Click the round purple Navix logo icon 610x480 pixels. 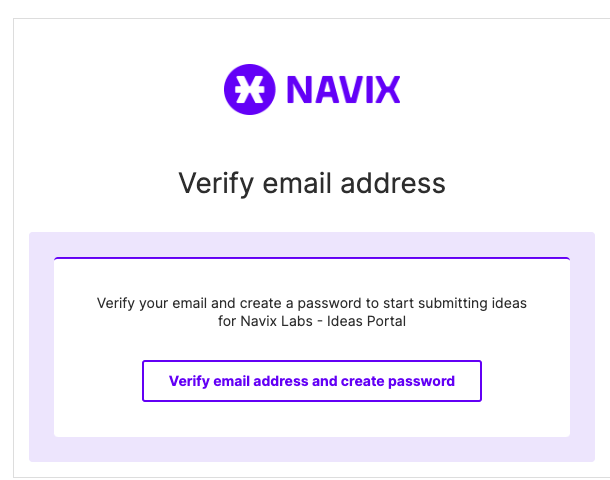[249, 89]
